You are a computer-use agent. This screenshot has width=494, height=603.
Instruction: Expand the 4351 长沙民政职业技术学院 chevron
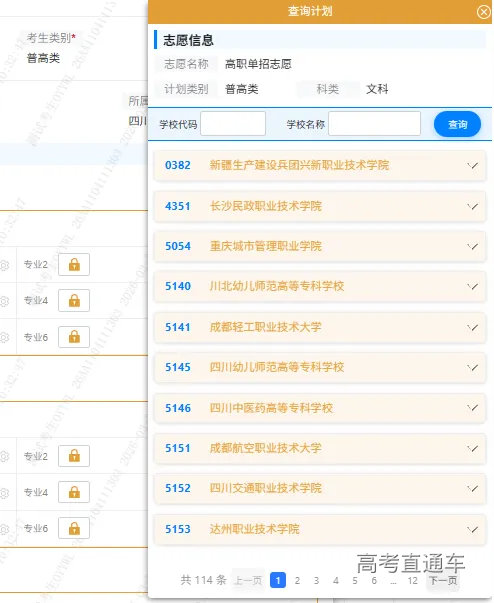pos(472,206)
